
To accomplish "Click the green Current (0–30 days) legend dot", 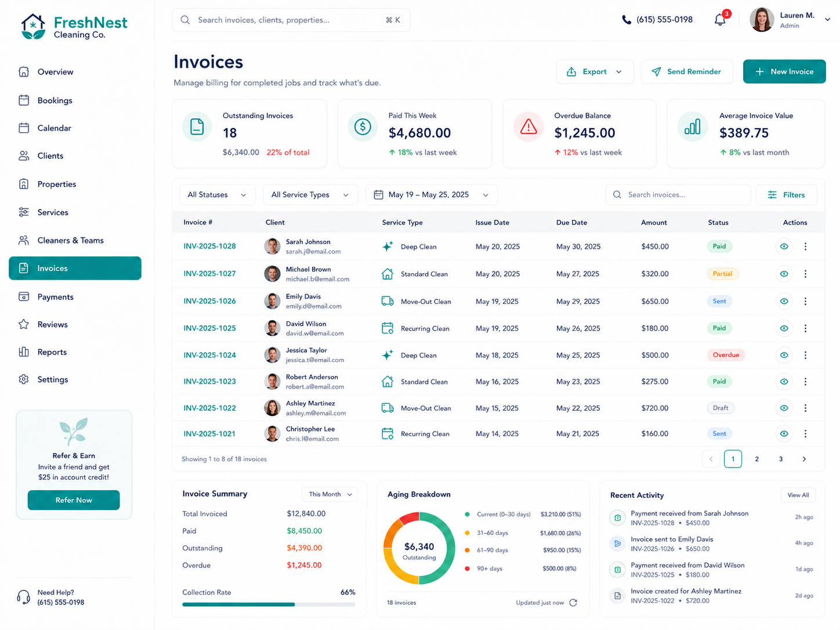I will (467, 514).
